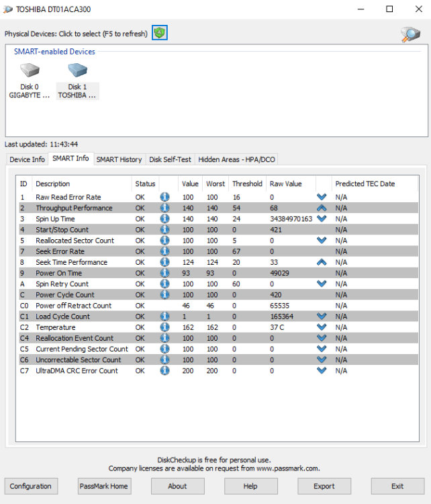
Task: Open info icon for Seek Error Rate
Action: pyautogui.click(x=164, y=251)
